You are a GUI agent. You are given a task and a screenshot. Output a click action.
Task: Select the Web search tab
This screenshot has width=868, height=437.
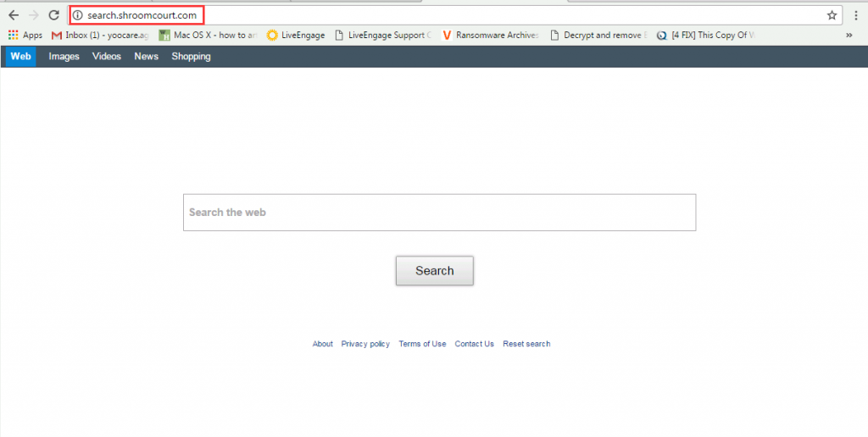pos(21,57)
